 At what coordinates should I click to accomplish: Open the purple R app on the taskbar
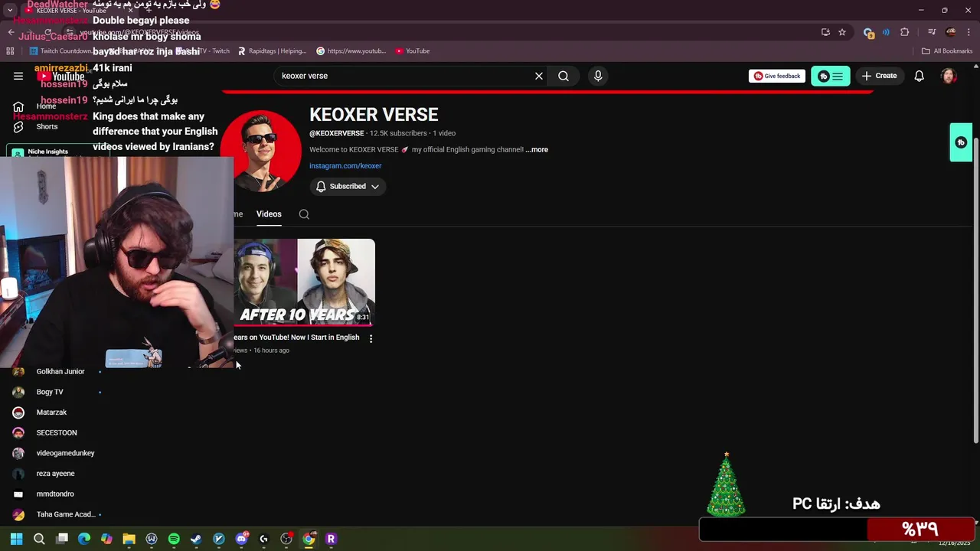[x=331, y=539]
